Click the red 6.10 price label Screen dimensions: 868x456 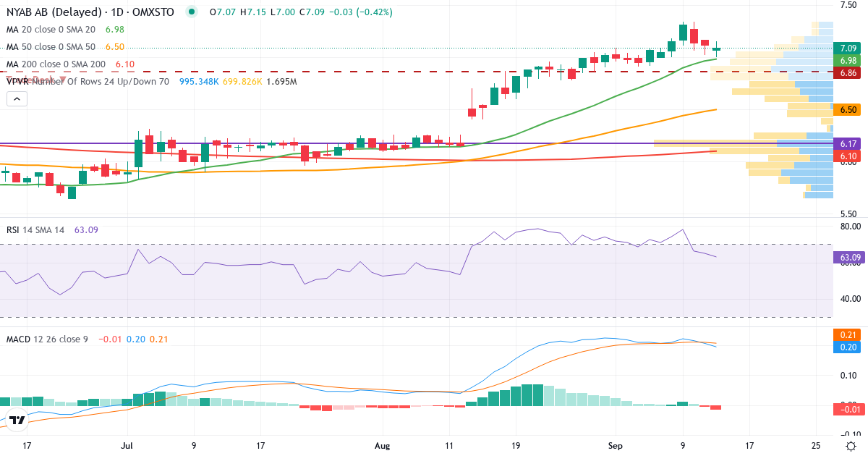(848, 156)
